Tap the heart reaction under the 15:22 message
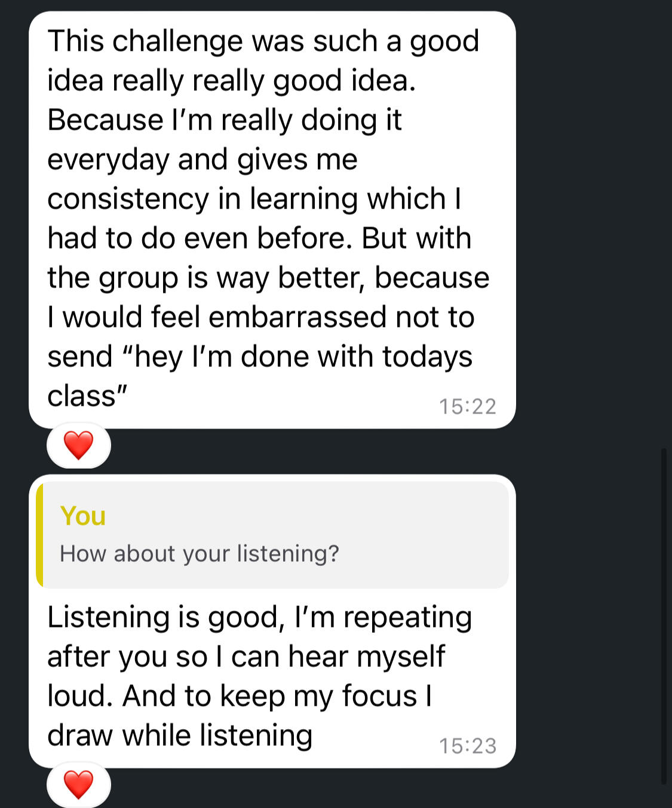Image resolution: width=672 pixels, height=808 pixels. click(78, 445)
